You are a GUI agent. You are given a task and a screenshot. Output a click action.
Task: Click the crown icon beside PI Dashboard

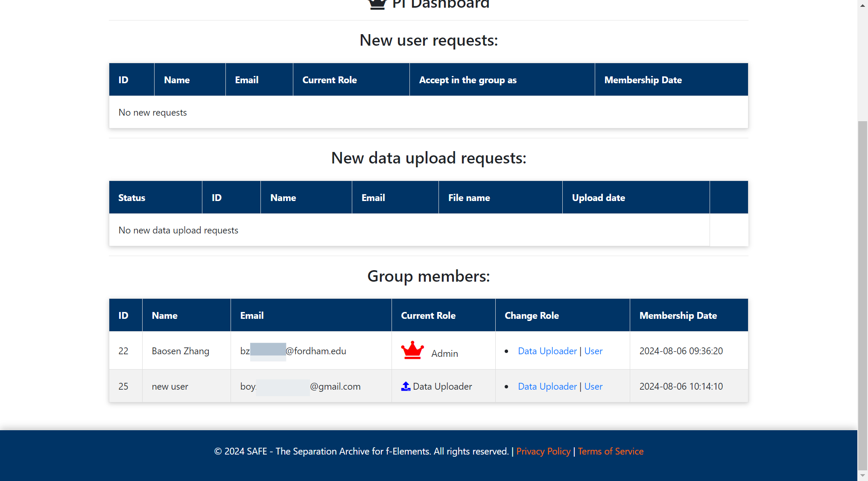(x=377, y=4)
